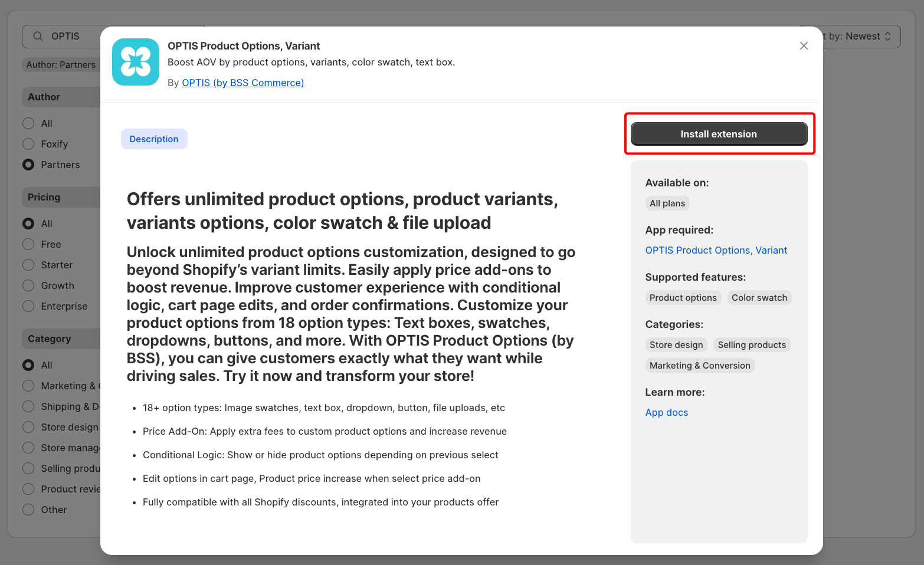
Task: Click the 'Offers unlimited product options' heading
Action: tap(342, 211)
